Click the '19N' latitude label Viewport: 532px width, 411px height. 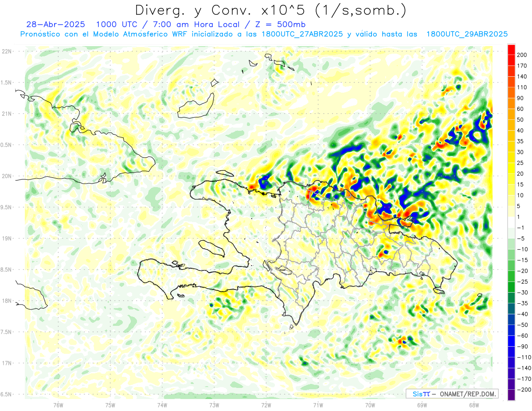click(7, 239)
